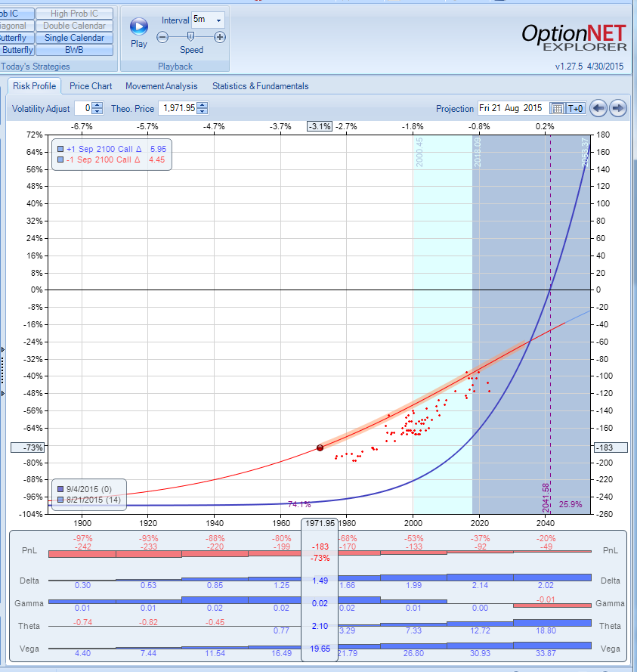Click the Vega value 19.65
The width and height of the screenshot is (637, 672).
click(x=320, y=649)
